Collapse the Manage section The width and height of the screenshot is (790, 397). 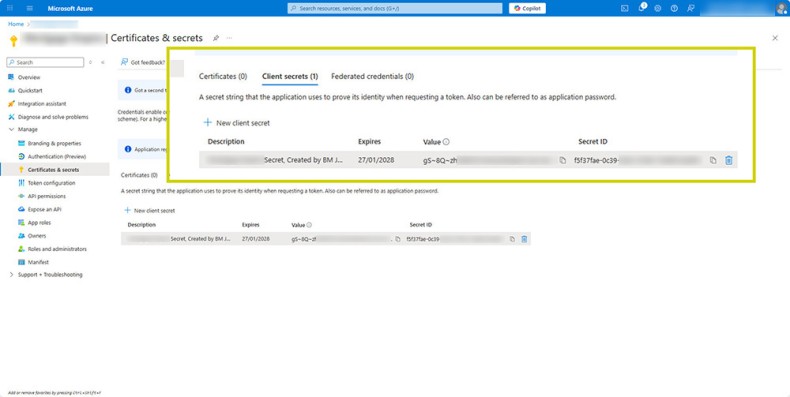tap(12, 129)
